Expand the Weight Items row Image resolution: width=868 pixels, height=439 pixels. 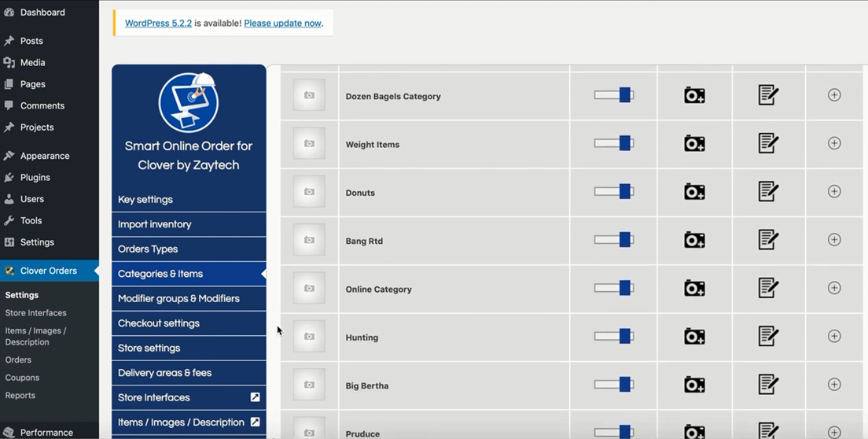pos(834,143)
